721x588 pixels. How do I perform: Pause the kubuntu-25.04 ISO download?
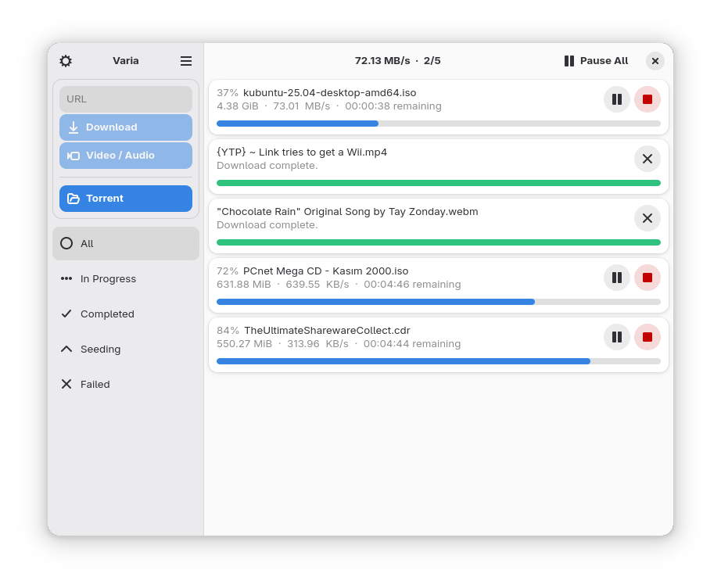tap(617, 99)
